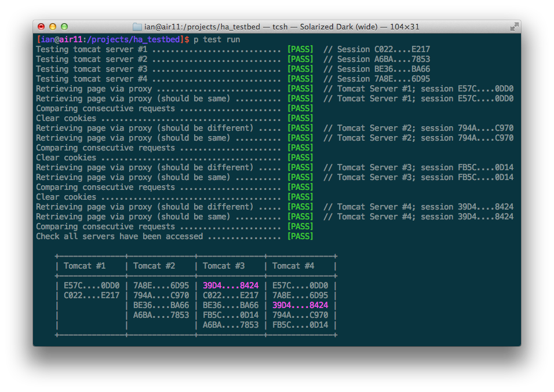Click the 'Tomcat #2' table header

tap(154, 266)
